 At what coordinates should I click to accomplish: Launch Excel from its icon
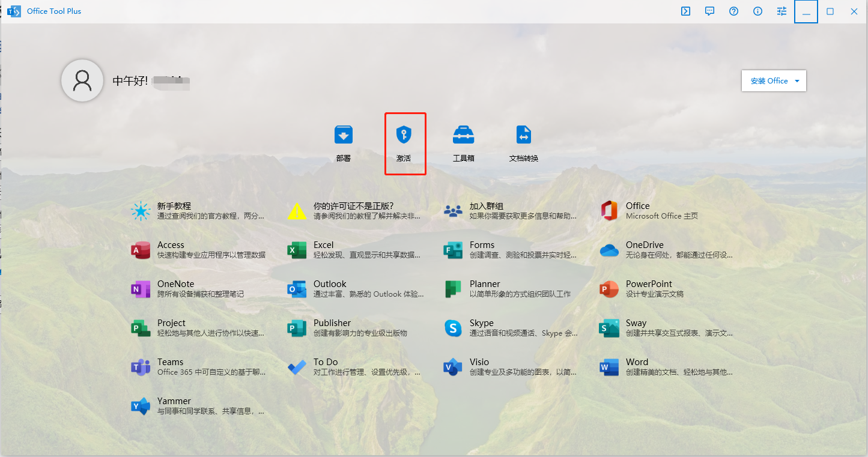tap(297, 250)
